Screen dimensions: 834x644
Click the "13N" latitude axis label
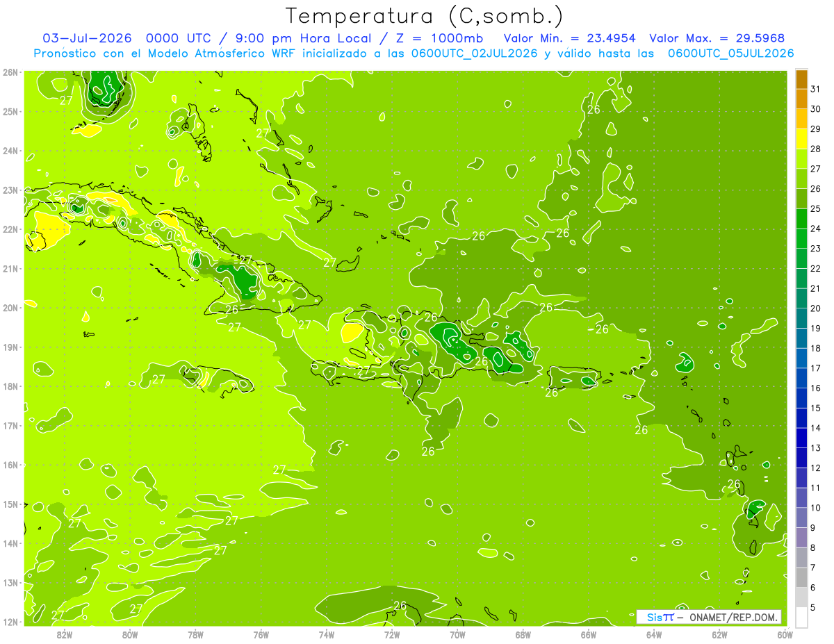coord(10,582)
